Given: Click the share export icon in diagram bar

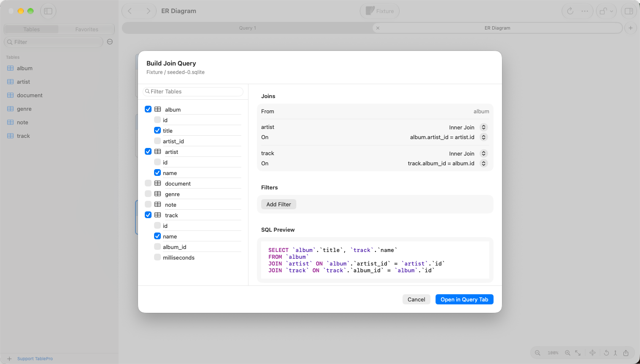Looking at the screenshot, I should [x=626, y=353].
